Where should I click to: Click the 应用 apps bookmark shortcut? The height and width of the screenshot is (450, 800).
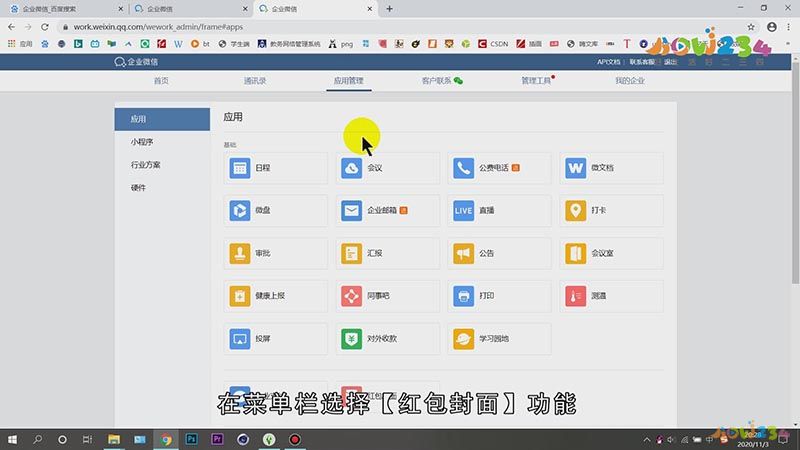coord(20,44)
